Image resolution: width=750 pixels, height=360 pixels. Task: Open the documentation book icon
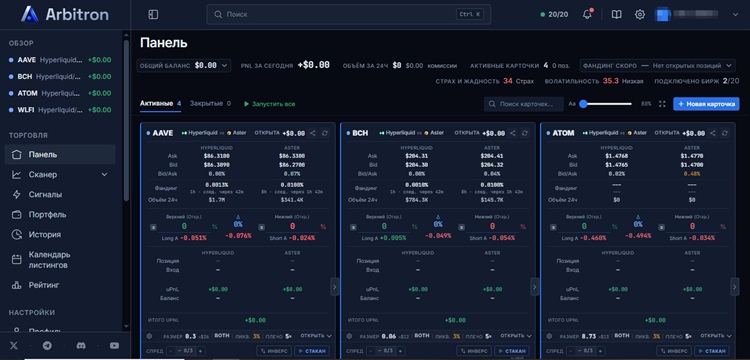tap(617, 15)
